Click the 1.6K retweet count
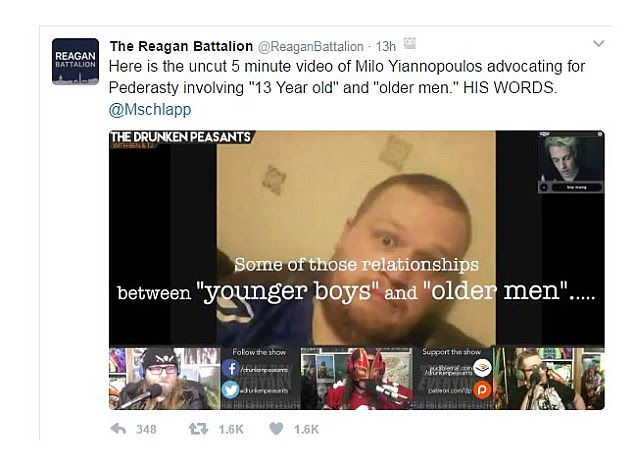The height and width of the screenshot is (463, 634). [x=231, y=429]
